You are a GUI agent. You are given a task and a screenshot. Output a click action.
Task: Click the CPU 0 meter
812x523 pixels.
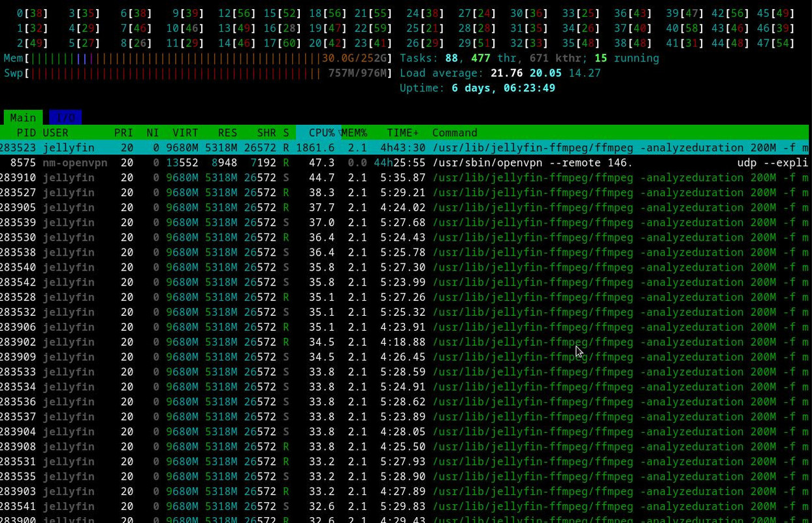[32, 13]
